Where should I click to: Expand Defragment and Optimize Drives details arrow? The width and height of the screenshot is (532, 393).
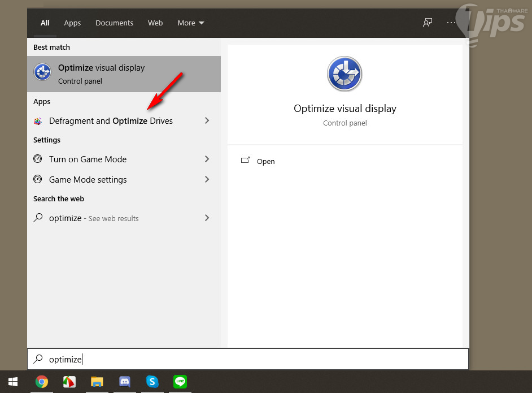[207, 120]
